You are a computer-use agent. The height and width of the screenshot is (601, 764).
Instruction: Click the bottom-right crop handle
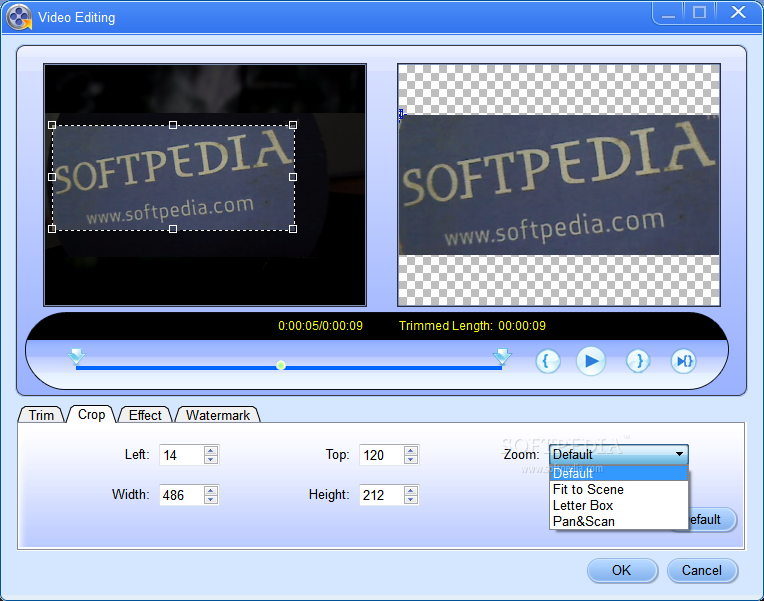[293, 229]
